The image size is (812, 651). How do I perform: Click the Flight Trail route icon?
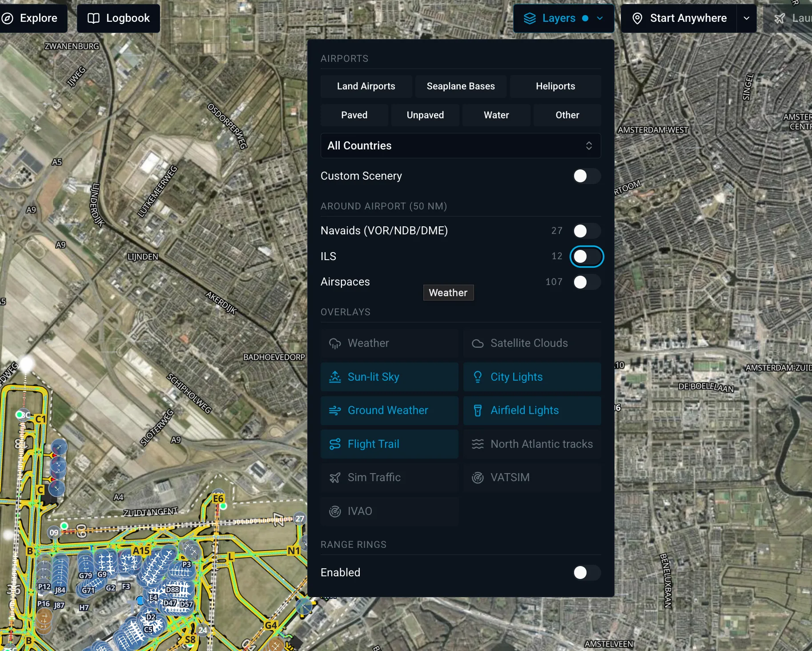(335, 444)
